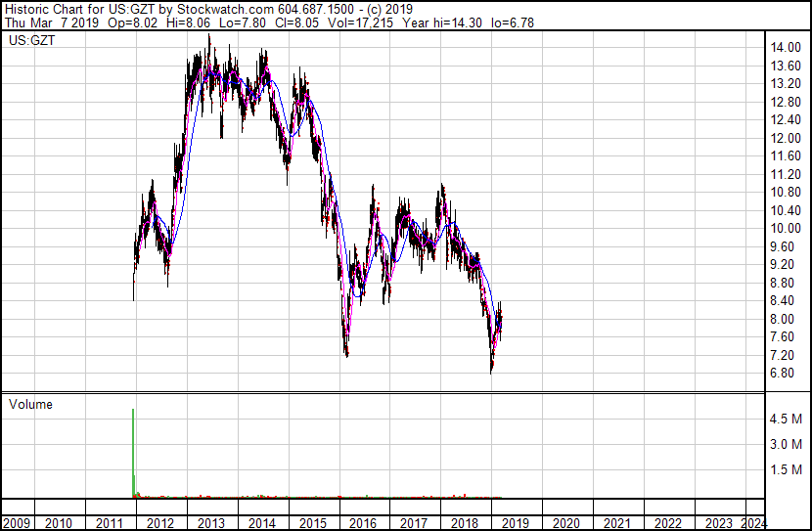Click the 2011 year label on time axis

pos(110,523)
